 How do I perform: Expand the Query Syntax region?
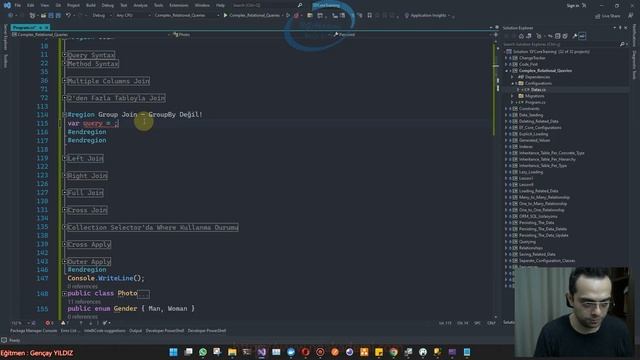(x=64, y=55)
